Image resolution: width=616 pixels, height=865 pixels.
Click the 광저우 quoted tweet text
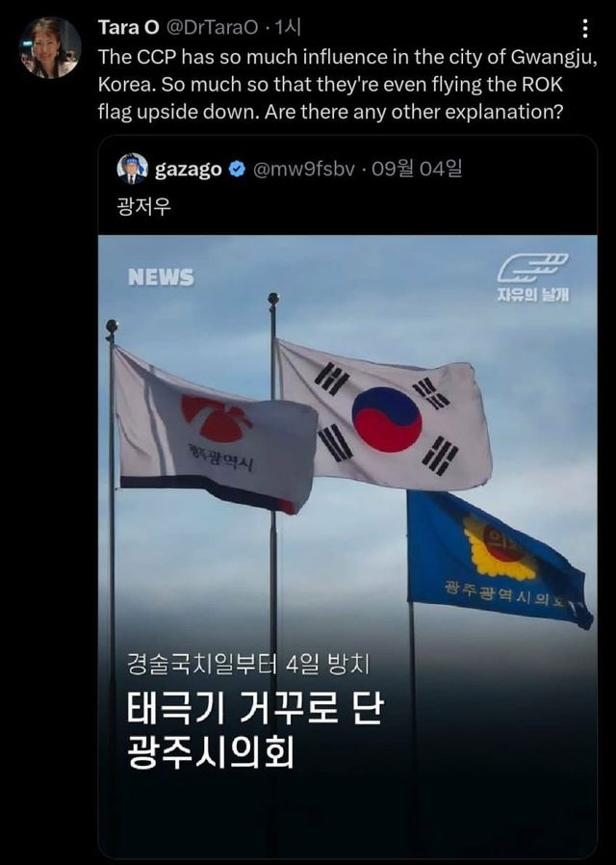click(144, 207)
